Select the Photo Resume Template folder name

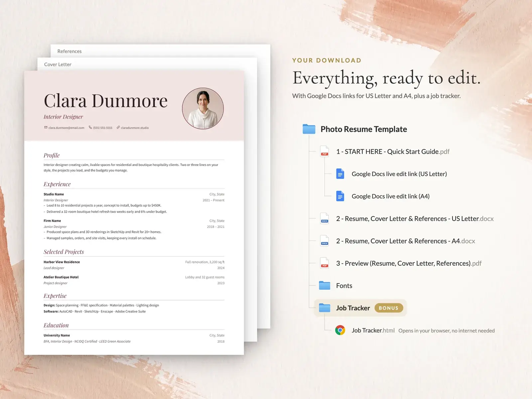364,129
